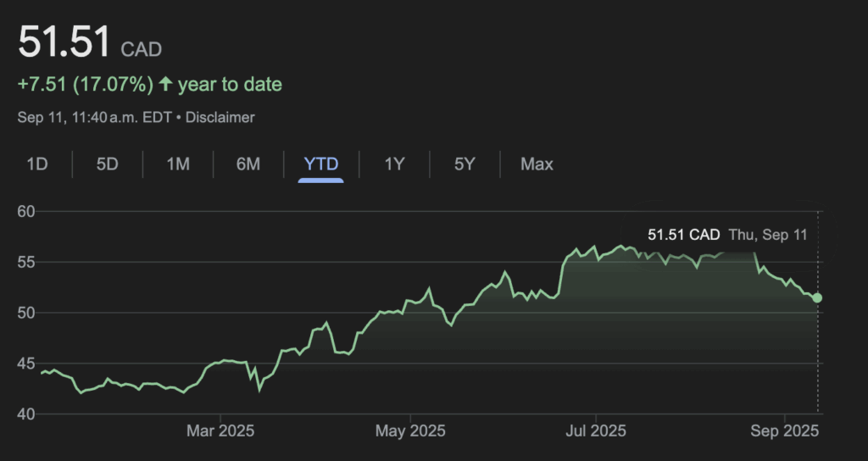Select the 5D chart range

click(107, 164)
